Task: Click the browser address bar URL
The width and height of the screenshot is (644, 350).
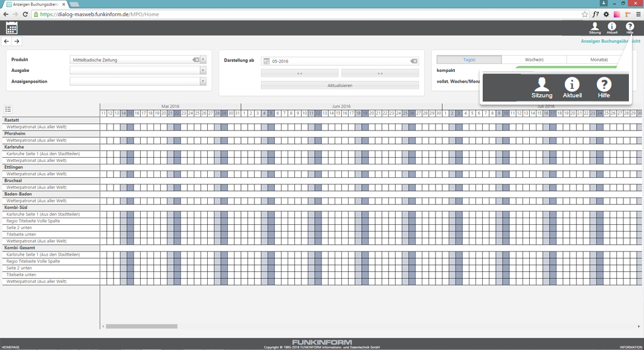Action: (x=100, y=14)
